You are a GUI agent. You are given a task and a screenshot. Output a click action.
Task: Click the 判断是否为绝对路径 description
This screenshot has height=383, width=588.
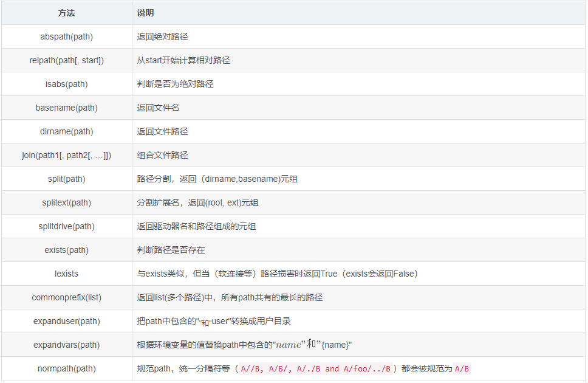pyautogui.click(x=175, y=84)
